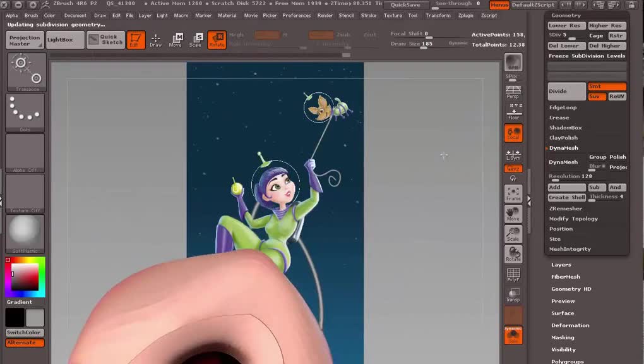Toggle Persp perspective view icon
644x364 pixels.
click(x=513, y=92)
